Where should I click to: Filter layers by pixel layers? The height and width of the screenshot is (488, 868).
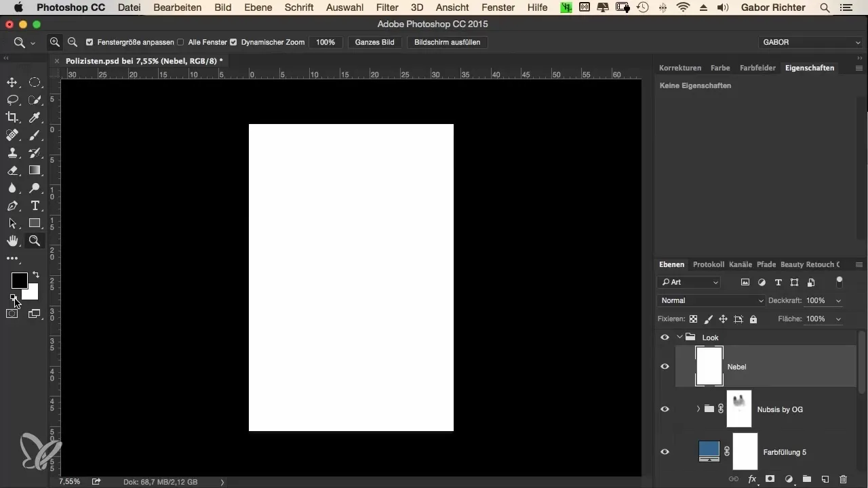[745, 282]
